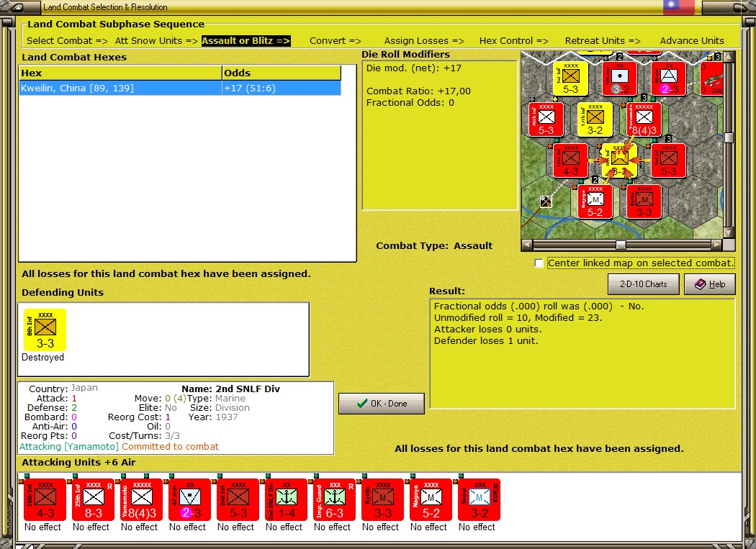Click the D3A aircraft counter on map edge

coord(711,78)
